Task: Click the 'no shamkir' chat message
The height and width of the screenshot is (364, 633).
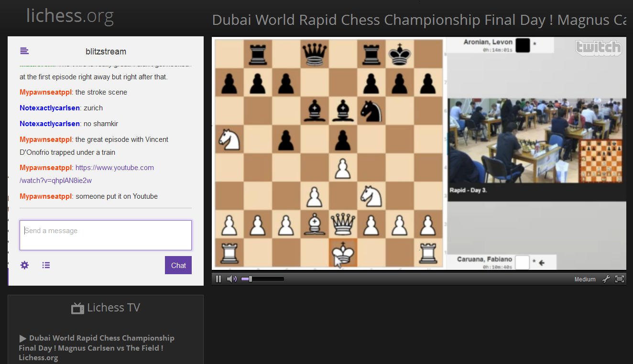Action: pos(101,124)
